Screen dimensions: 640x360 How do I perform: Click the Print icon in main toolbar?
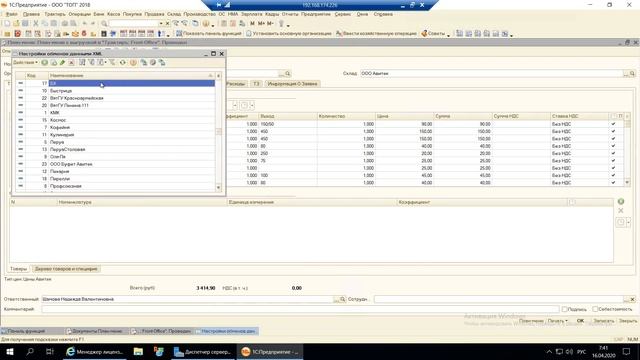pyautogui.click(x=64, y=24)
